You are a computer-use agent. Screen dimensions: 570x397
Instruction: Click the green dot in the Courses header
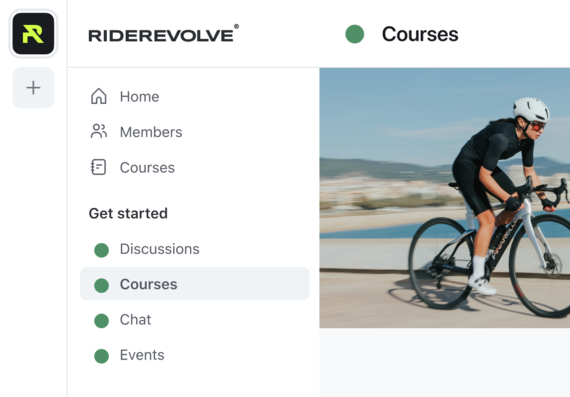(x=355, y=34)
